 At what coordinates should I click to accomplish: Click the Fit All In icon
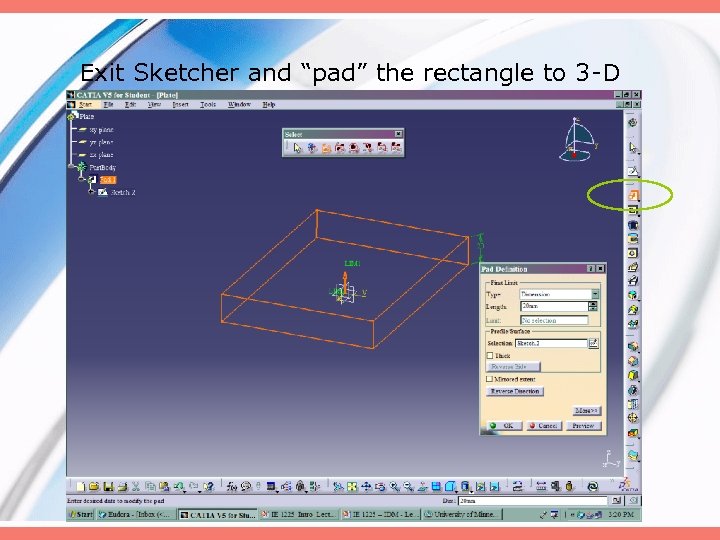pyautogui.click(x=352, y=486)
